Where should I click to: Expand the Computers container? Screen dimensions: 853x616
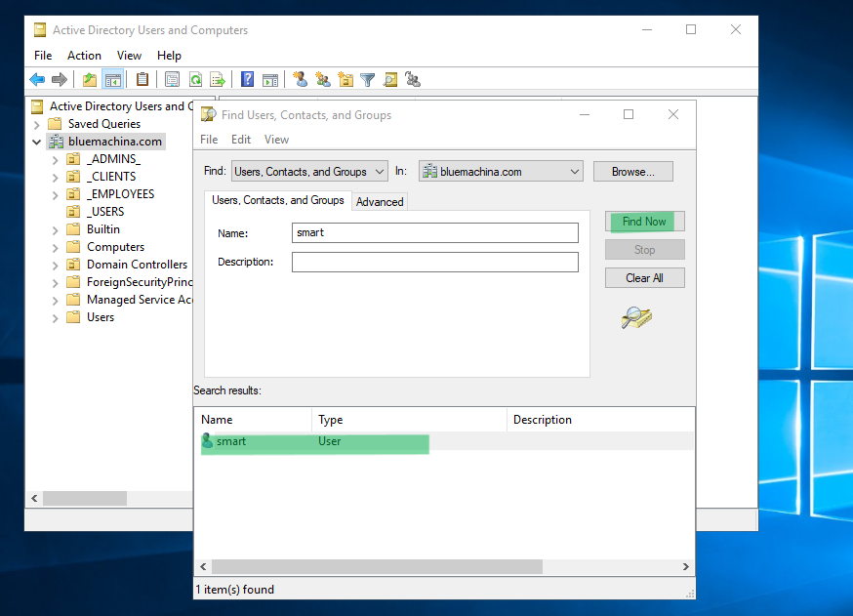pos(55,248)
